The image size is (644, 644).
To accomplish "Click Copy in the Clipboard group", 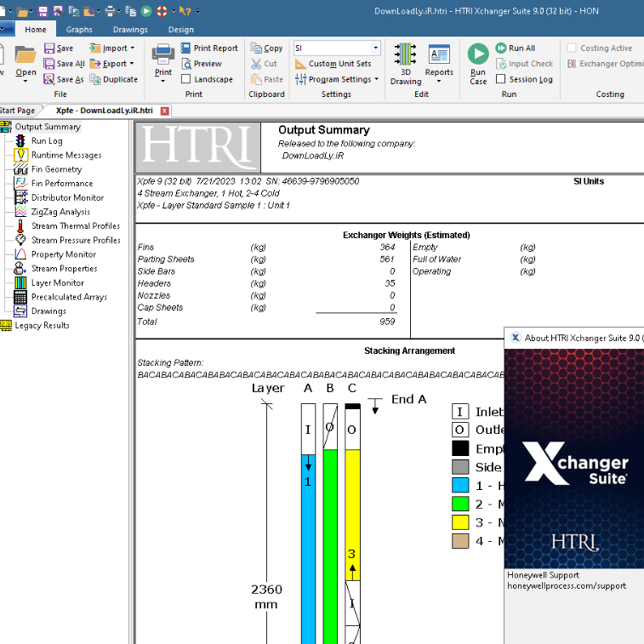I will click(x=266, y=48).
